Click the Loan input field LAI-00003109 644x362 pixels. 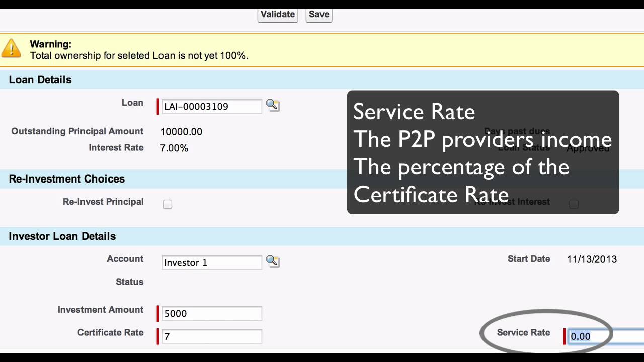(212, 106)
